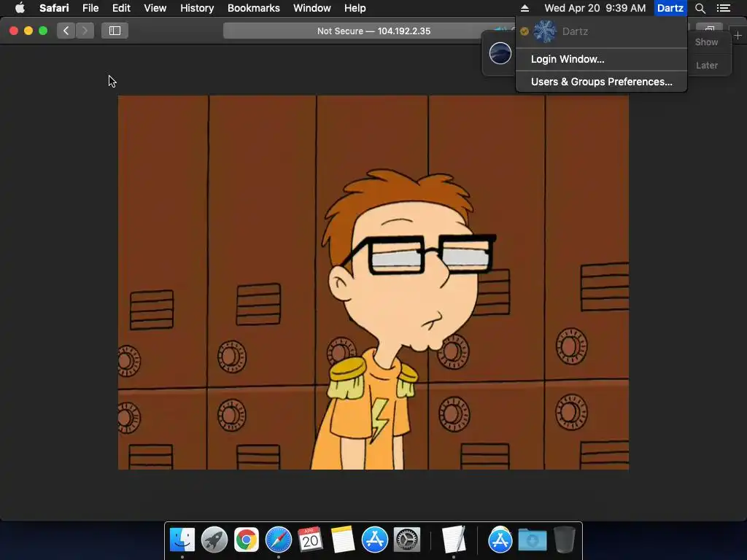Image resolution: width=747 pixels, height=560 pixels.
Task: Open the Help menu
Action: (x=355, y=8)
